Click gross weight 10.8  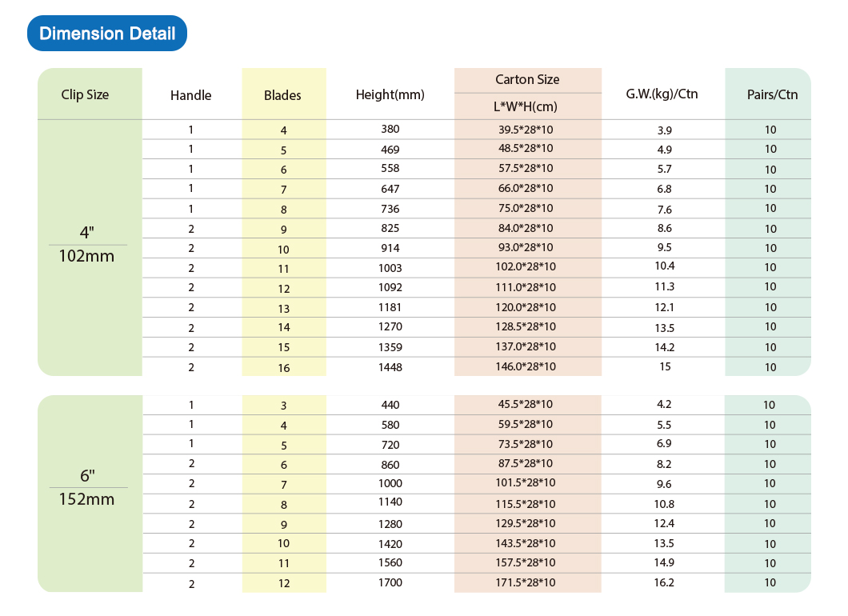[x=664, y=504]
